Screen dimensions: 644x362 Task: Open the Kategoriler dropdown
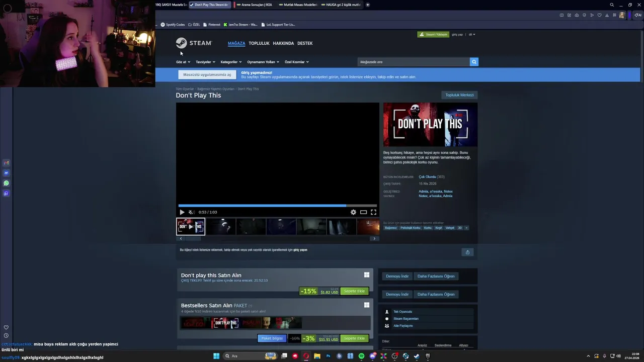pyautogui.click(x=231, y=62)
